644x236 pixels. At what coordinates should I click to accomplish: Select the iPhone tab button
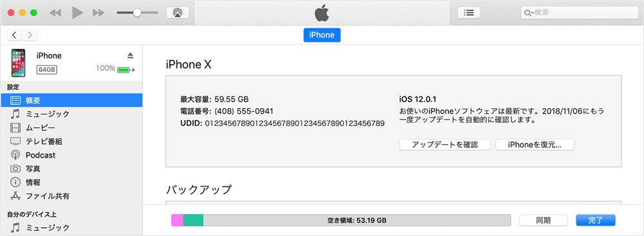click(x=322, y=35)
